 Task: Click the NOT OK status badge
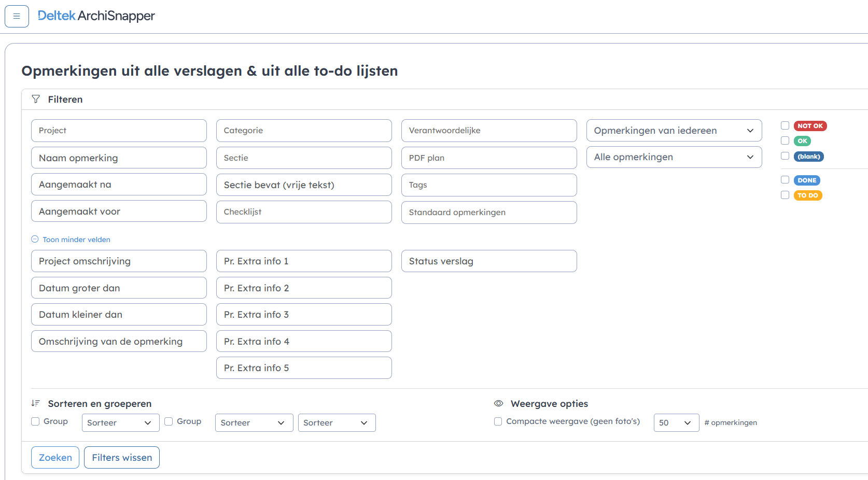coord(810,126)
